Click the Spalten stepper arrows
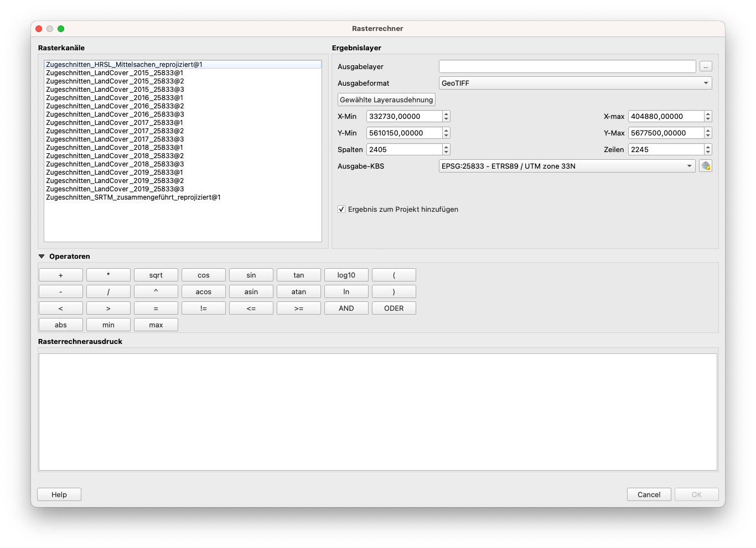 click(x=447, y=149)
